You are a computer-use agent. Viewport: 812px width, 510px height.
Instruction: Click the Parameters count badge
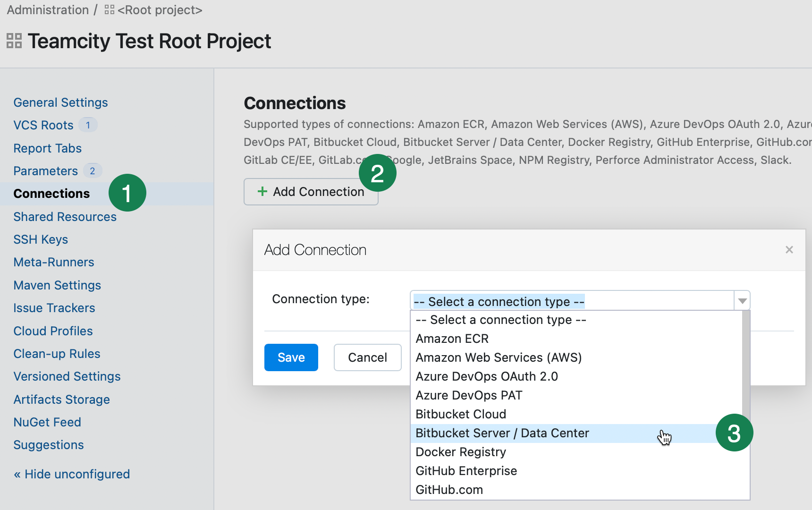click(x=93, y=171)
